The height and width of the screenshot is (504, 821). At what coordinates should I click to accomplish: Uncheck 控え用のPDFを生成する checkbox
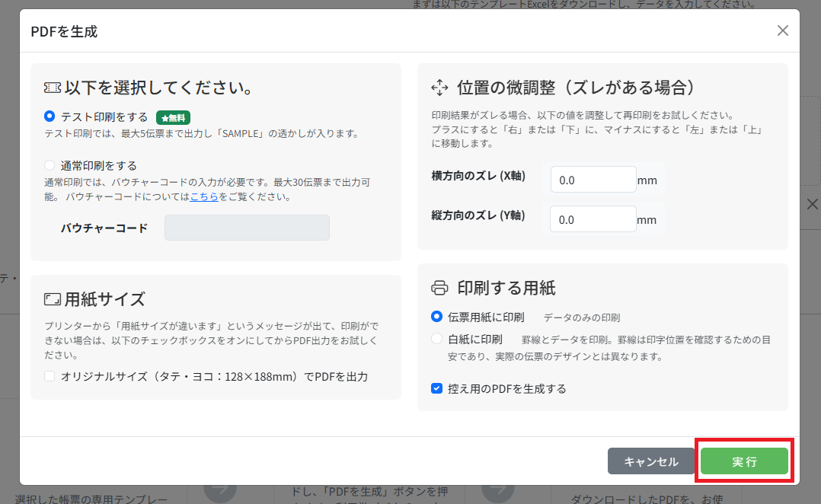(x=436, y=388)
